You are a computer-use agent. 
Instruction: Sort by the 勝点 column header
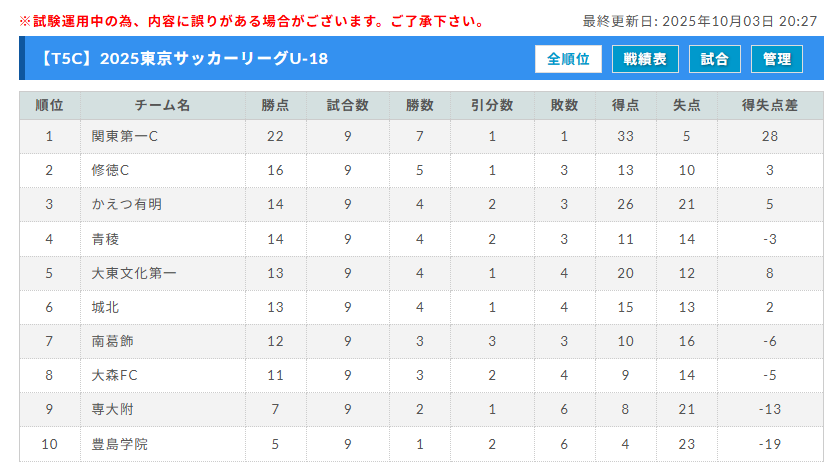pyautogui.click(x=275, y=106)
